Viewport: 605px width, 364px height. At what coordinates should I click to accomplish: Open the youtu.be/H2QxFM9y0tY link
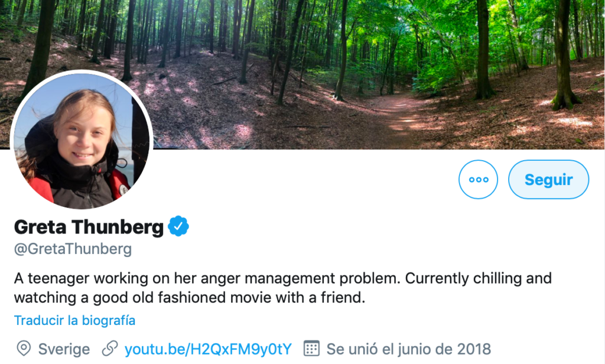point(208,349)
